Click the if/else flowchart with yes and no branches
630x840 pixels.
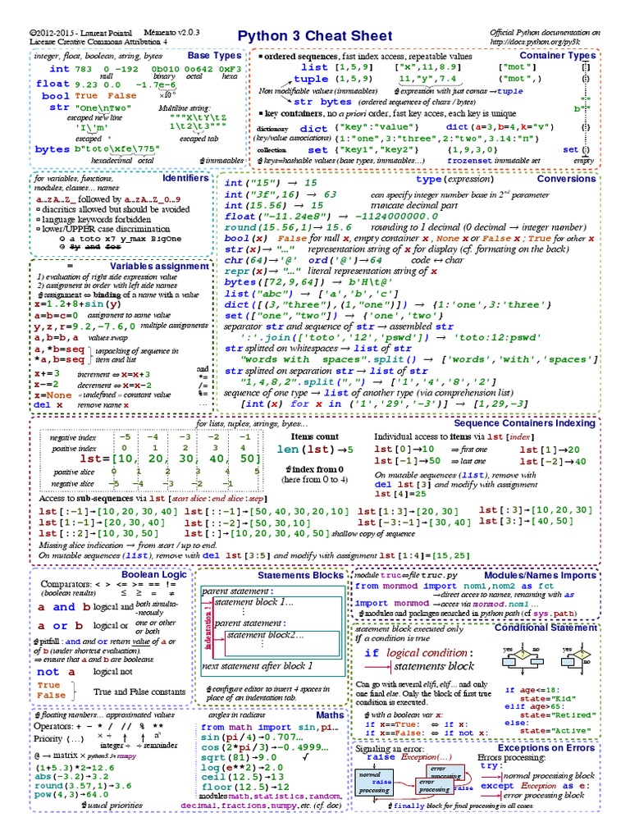[523, 660]
